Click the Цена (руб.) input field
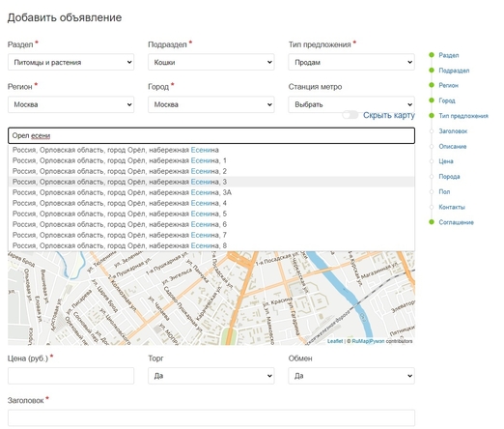The width and height of the screenshot is (504, 429). point(70,376)
